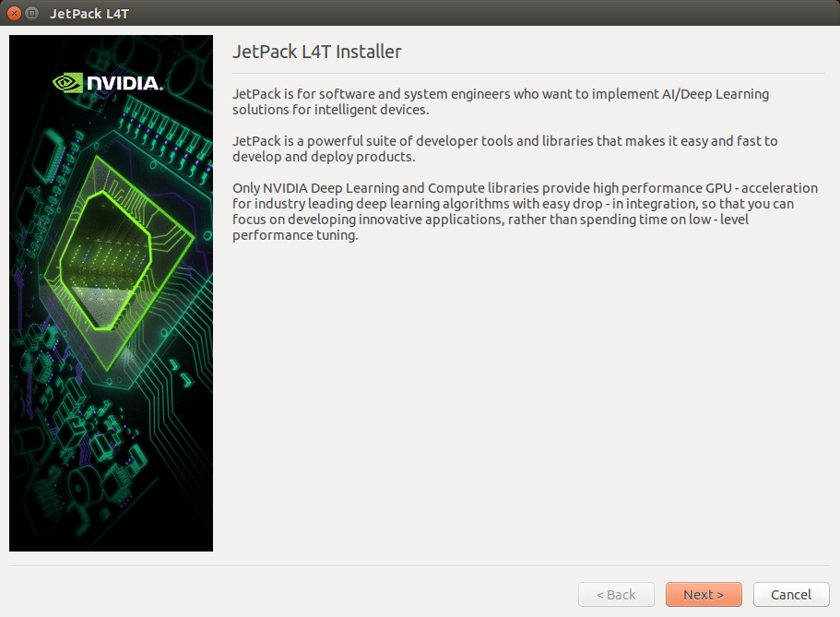Select the Only NVIDIA Deep Learning paragraph
This screenshot has width=840, height=617.
click(x=525, y=211)
